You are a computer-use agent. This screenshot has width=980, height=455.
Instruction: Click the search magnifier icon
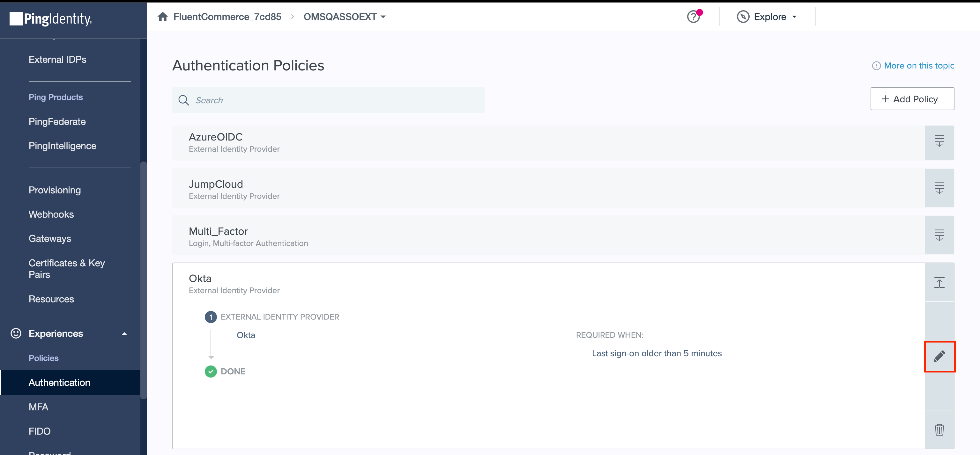[184, 100]
